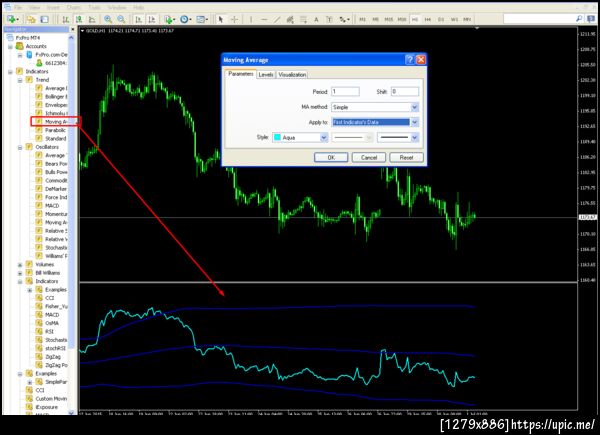Screen dimensions: 600x435
Task: Switch chart to candlesticks display
Action: click(79, 19)
